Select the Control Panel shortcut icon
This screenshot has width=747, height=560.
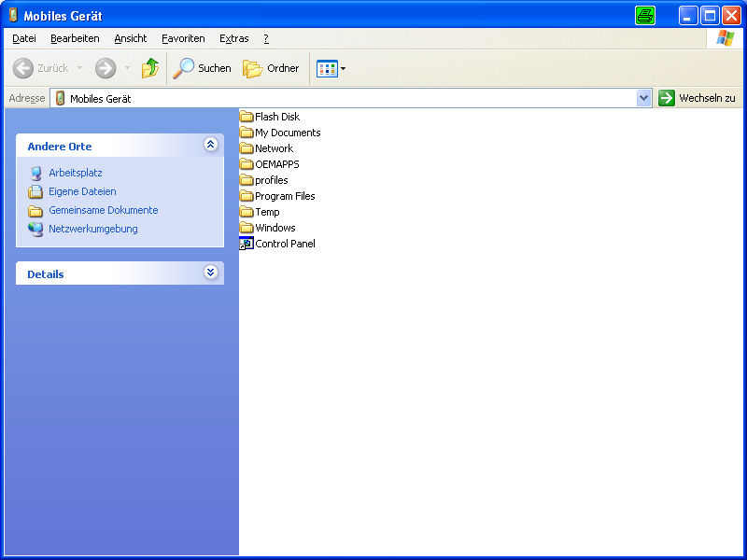click(247, 244)
